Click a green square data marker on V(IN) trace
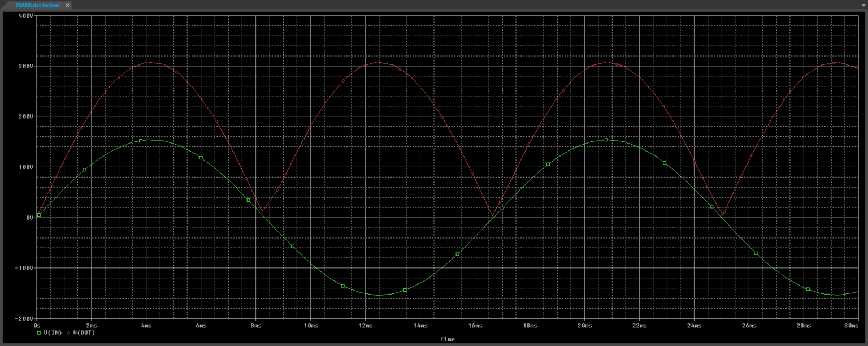This screenshot has width=868, height=346. click(140, 141)
